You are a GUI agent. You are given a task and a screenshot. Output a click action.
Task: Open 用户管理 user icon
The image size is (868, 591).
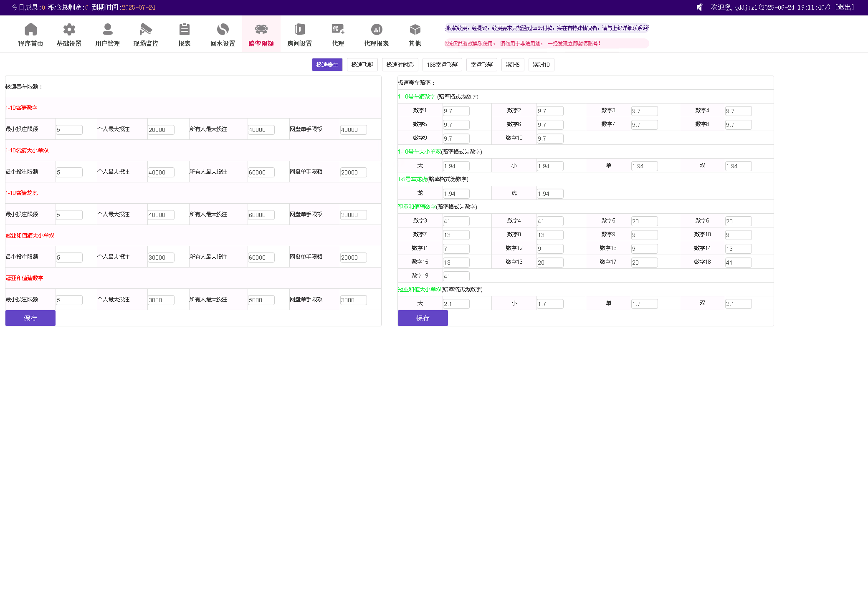tap(107, 30)
